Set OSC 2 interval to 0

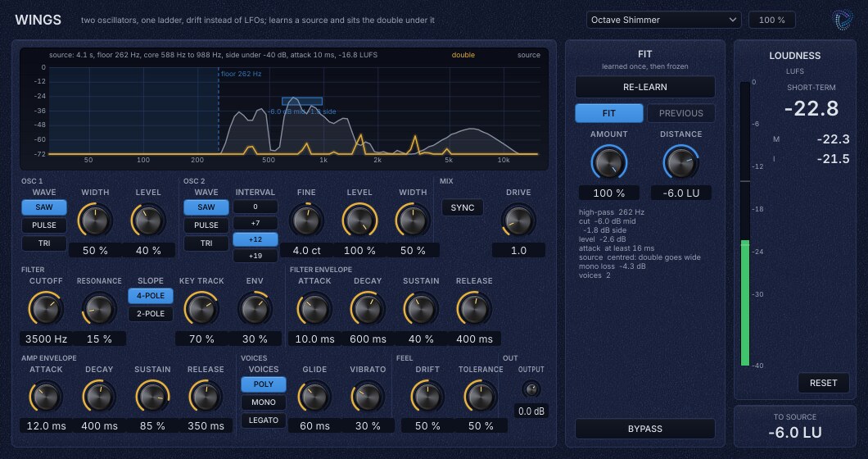[x=255, y=207]
